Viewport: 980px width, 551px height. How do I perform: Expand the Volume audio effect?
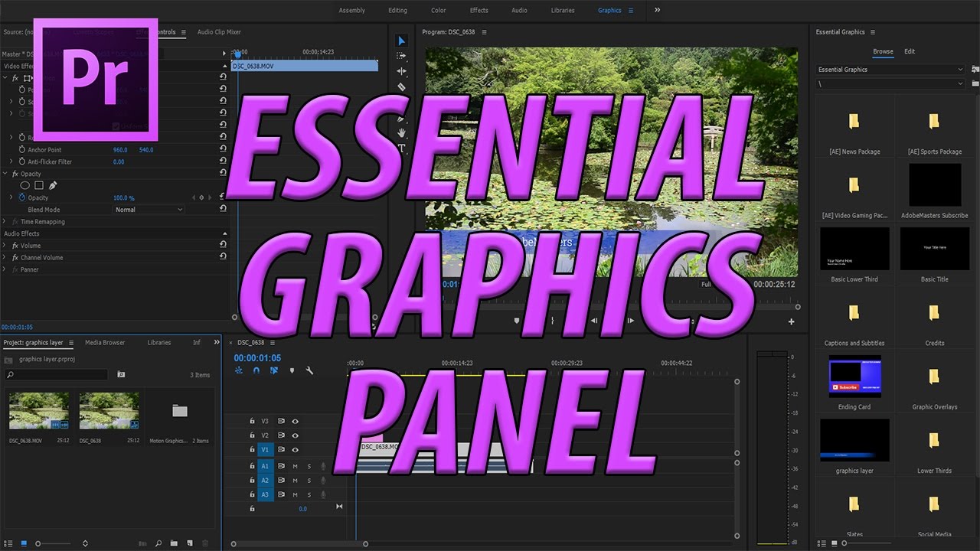5,246
